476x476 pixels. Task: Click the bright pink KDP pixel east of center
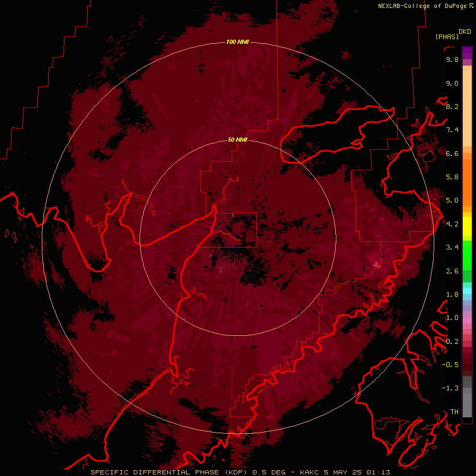[377, 265]
